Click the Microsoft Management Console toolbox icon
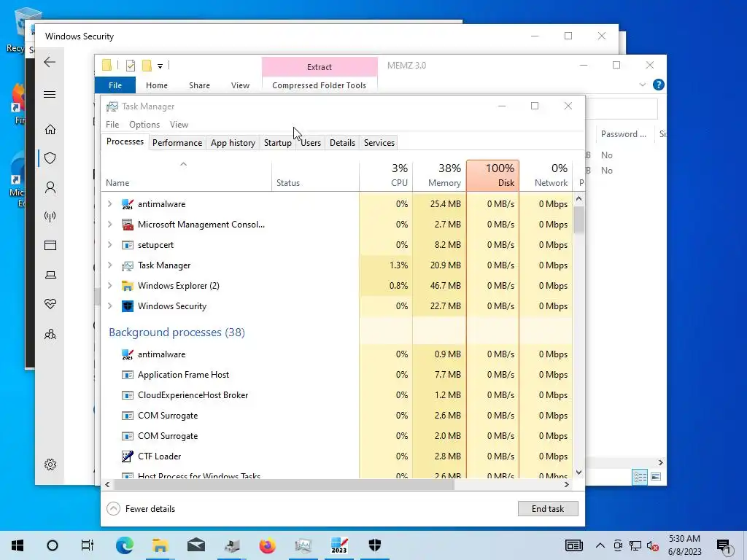 tap(127, 225)
